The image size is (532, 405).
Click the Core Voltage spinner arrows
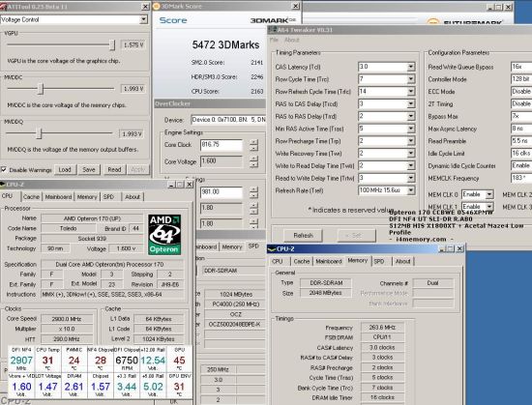click(x=253, y=161)
